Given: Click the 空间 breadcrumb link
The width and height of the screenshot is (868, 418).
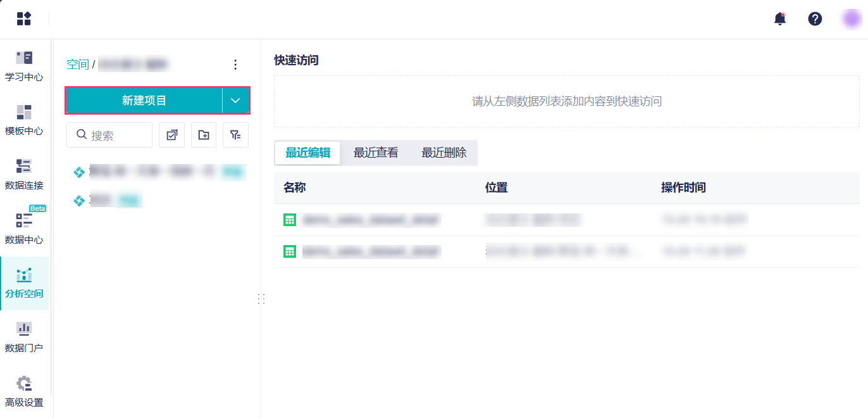Looking at the screenshot, I should click(x=78, y=65).
